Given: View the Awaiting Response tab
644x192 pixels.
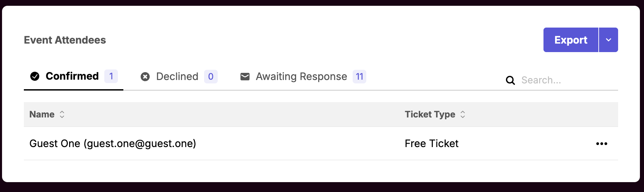Looking at the screenshot, I should [x=301, y=77].
